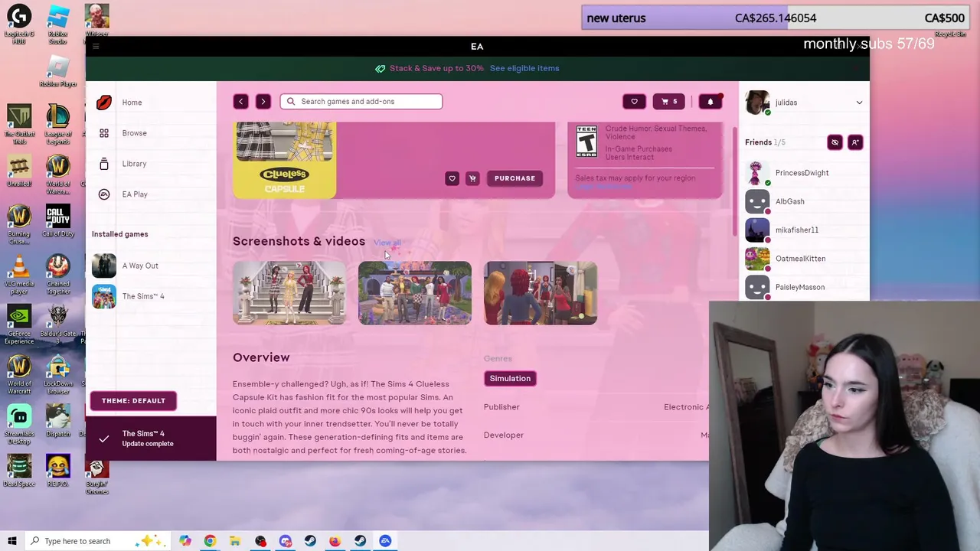
Task: Go back with the left arrow button
Action: (x=240, y=101)
